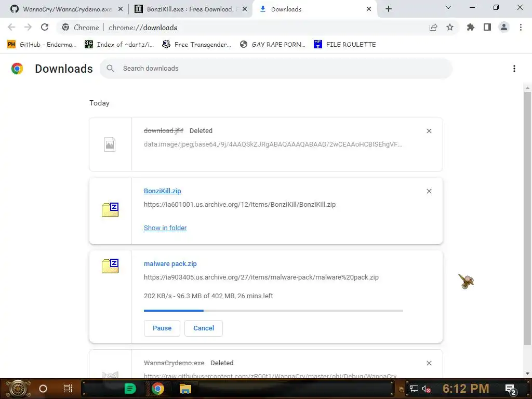Remove WannaCrydemo.exe from the list
Screen dimensions: 532x399
point(429,363)
